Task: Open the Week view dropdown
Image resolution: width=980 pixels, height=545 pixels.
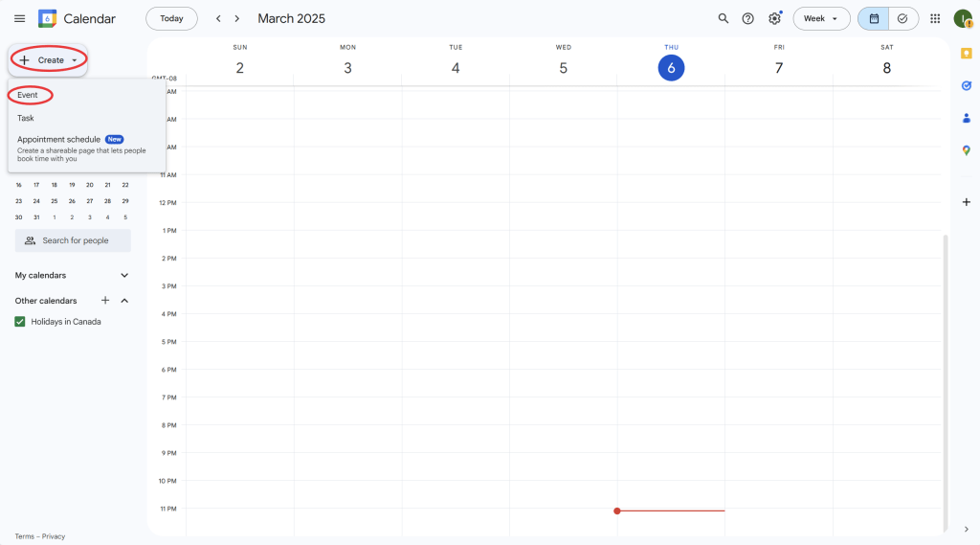Action: click(821, 18)
